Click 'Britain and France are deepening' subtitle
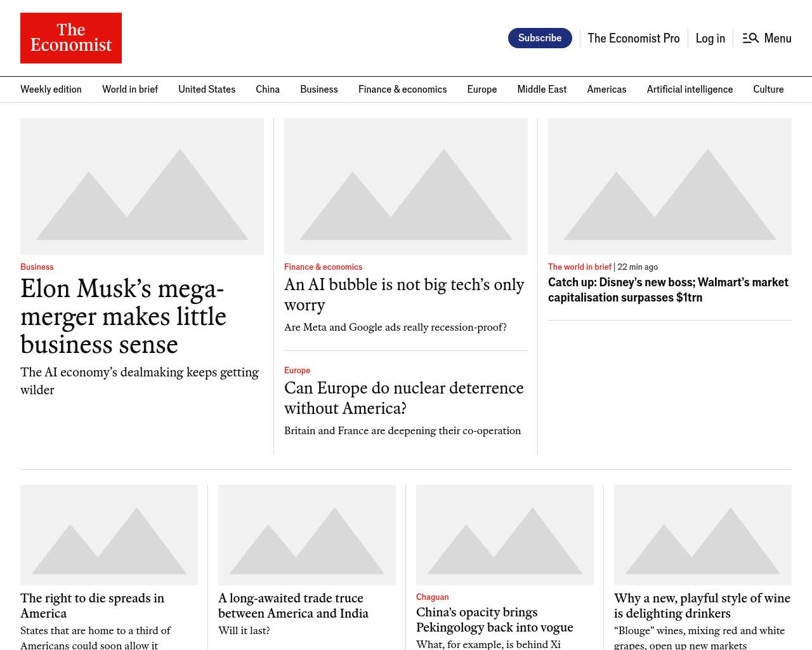 click(402, 431)
